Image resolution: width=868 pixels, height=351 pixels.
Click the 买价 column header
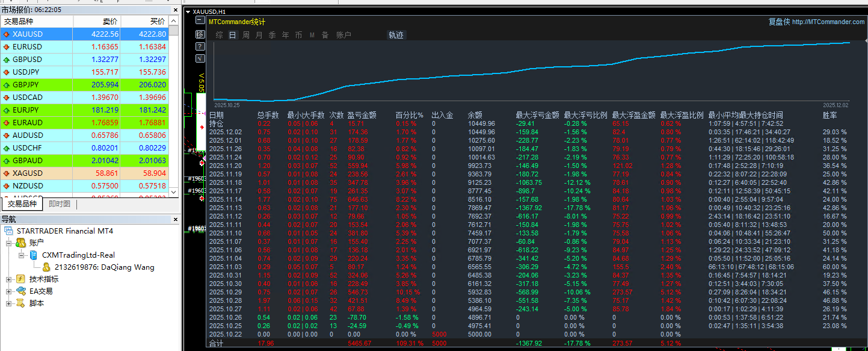click(x=145, y=21)
